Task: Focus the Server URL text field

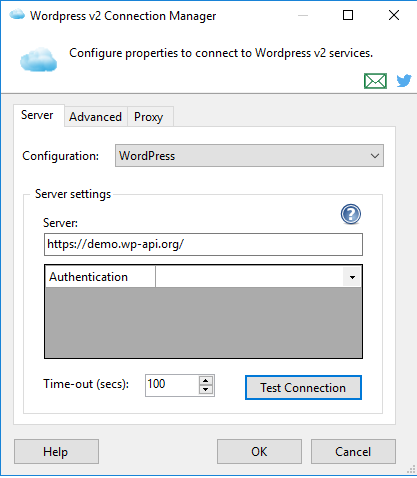Action: coord(203,244)
